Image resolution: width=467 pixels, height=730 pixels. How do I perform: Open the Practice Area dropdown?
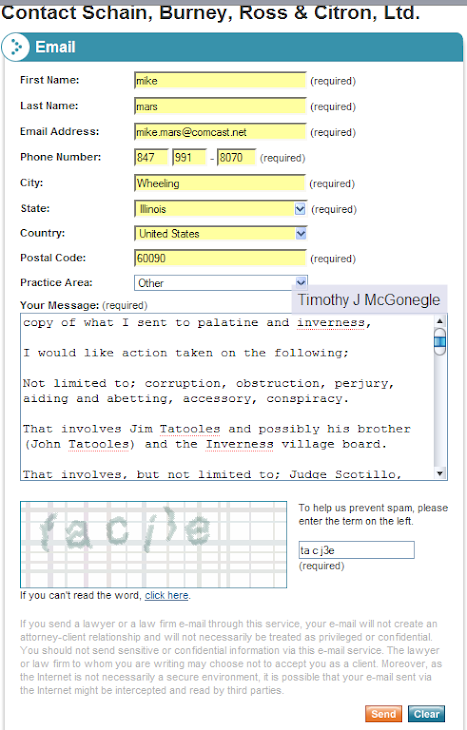(x=220, y=283)
